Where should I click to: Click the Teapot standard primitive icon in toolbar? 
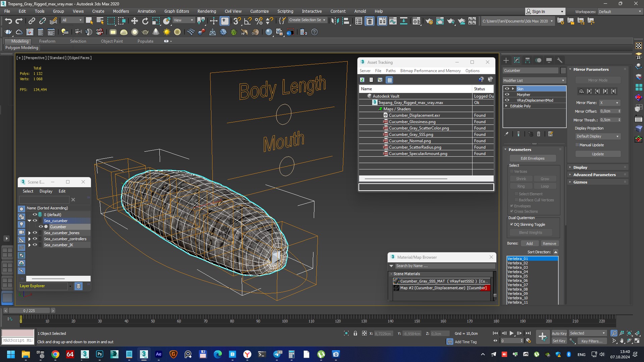(145, 32)
